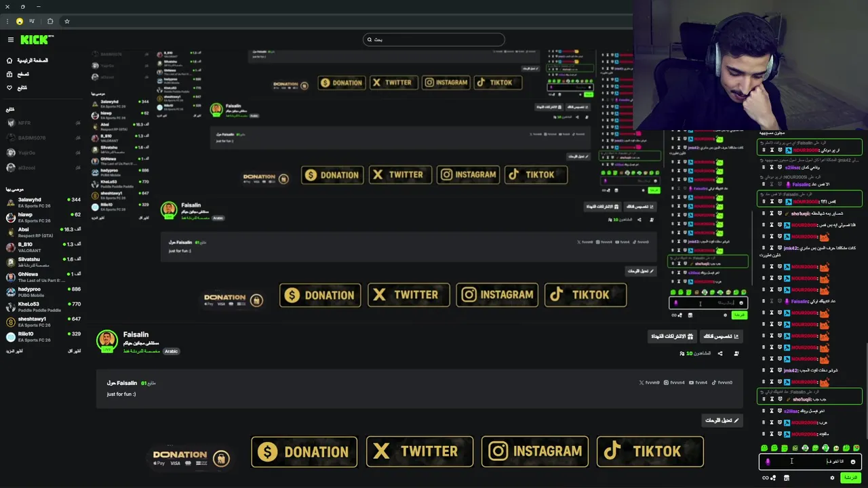Open the browser three-dot menu

pyautogui.click(x=7, y=21)
